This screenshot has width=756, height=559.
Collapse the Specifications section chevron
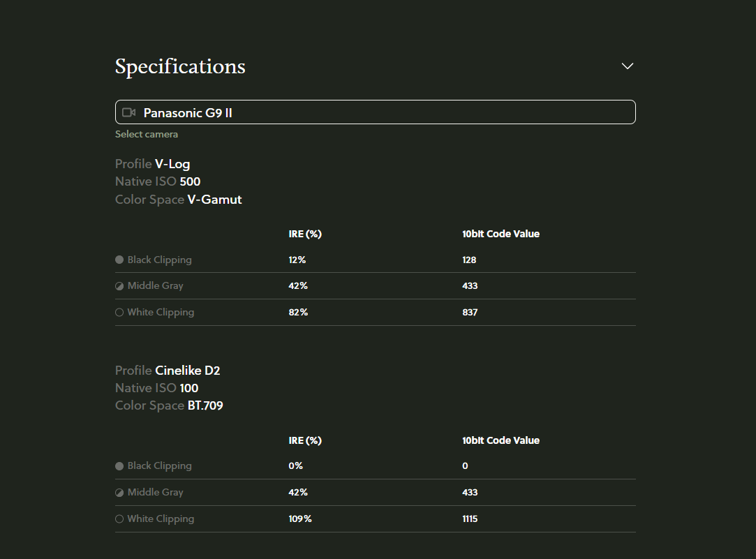point(628,66)
